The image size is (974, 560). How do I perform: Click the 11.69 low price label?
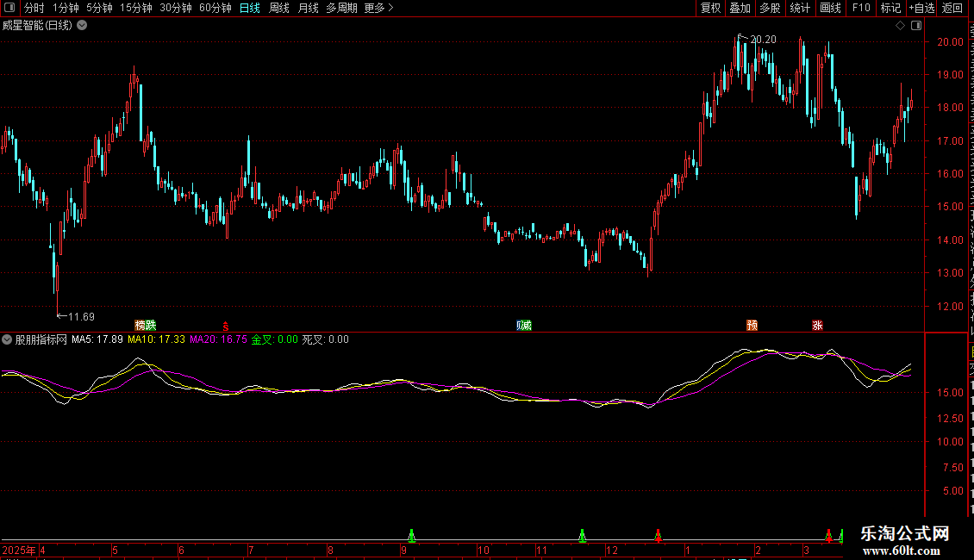click(x=81, y=317)
